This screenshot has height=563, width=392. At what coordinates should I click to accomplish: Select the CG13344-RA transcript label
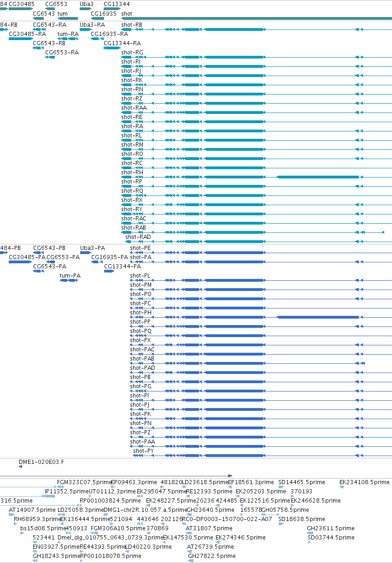123,43
